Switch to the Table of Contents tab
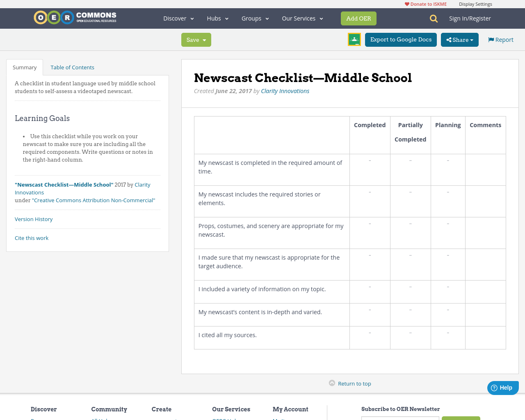 pos(72,67)
